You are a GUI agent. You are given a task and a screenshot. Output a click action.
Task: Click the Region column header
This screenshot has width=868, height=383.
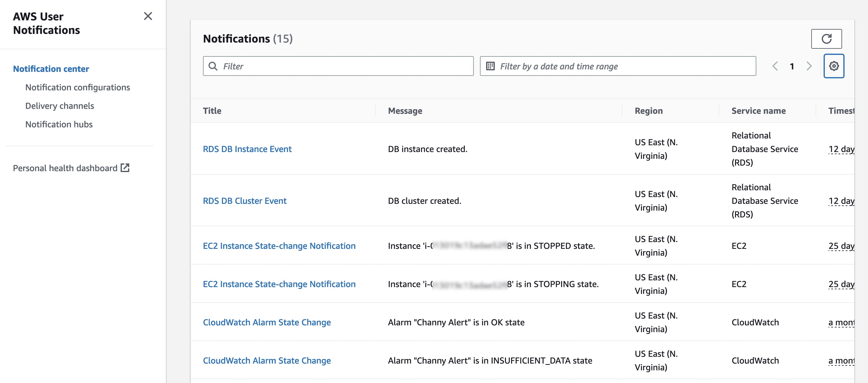[649, 110]
